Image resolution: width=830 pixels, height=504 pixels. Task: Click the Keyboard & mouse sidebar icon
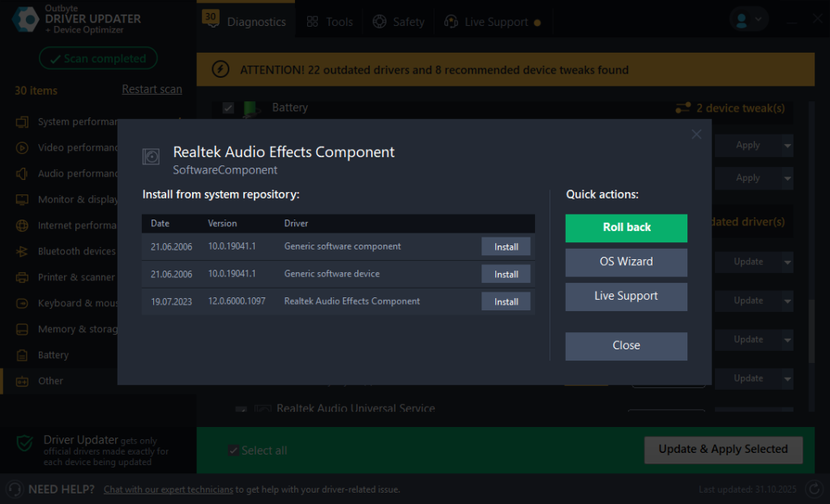pos(22,304)
